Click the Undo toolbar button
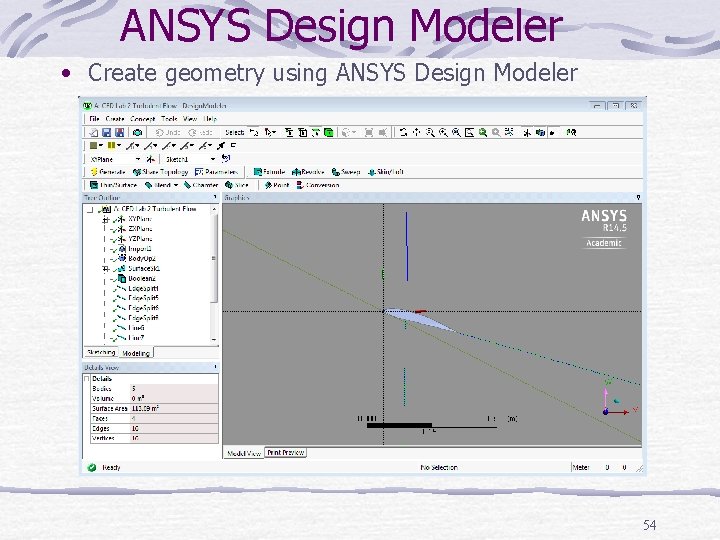This screenshot has height=540, width=720. pyautogui.click(x=168, y=133)
